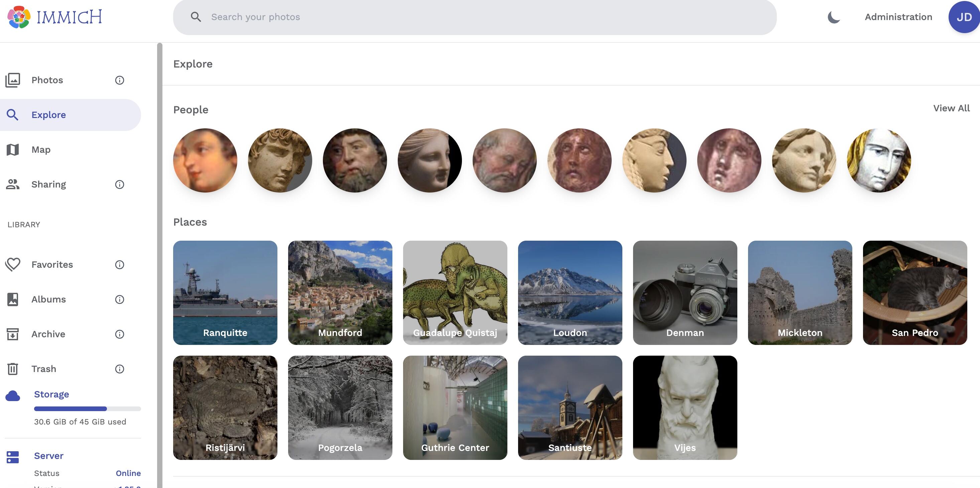Open the Administration link

898,17
